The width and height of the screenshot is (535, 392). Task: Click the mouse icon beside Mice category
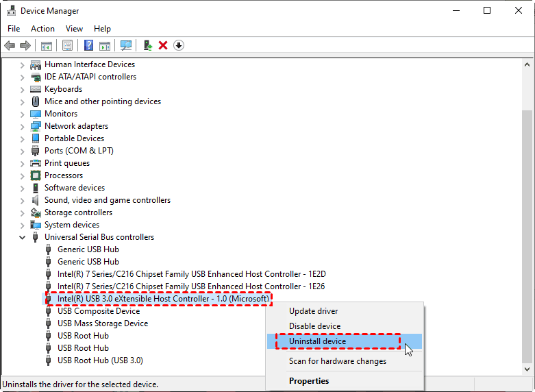[36, 101]
